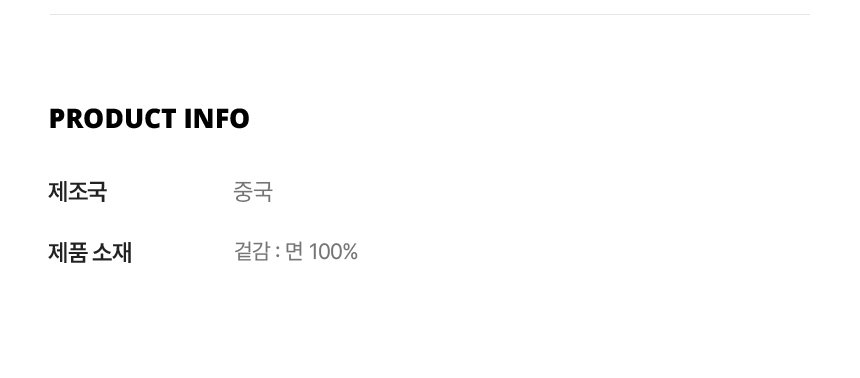Select the word PRODUCT in heading
Screen dimensions: 860x378
click(x=112, y=119)
